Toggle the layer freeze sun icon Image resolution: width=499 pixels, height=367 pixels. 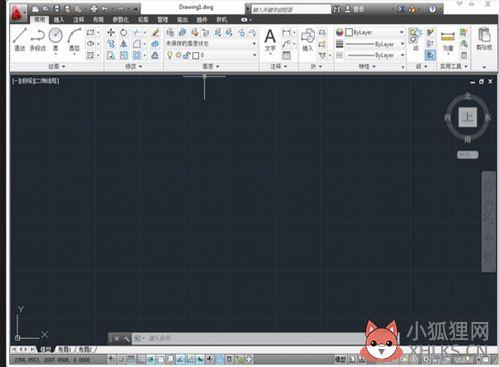click(179, 55)
